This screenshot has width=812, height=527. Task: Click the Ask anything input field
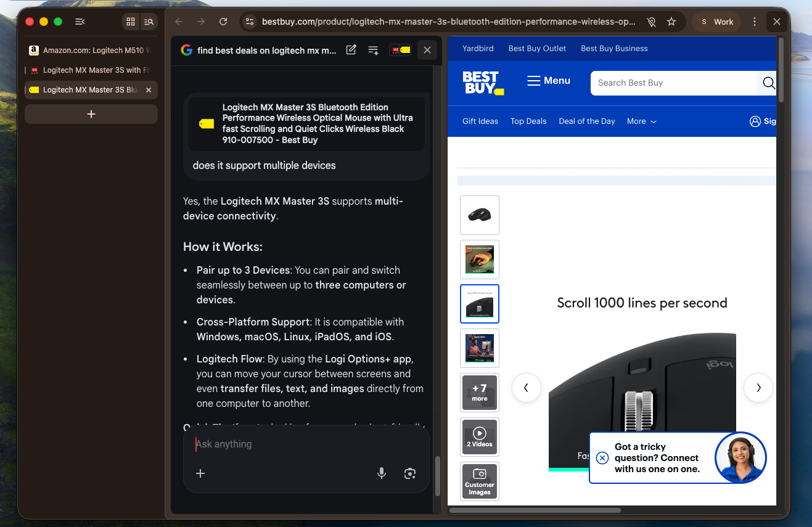click(x=306, y=444)
